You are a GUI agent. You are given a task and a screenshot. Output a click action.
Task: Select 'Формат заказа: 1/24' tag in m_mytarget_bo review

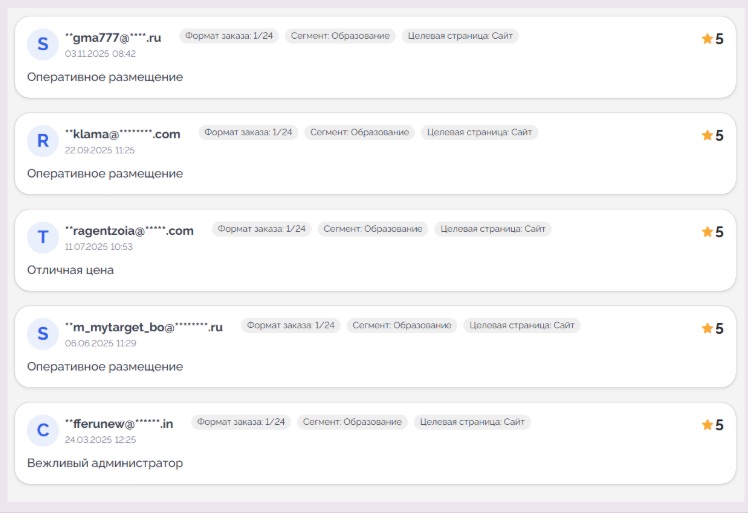point(291,325)
